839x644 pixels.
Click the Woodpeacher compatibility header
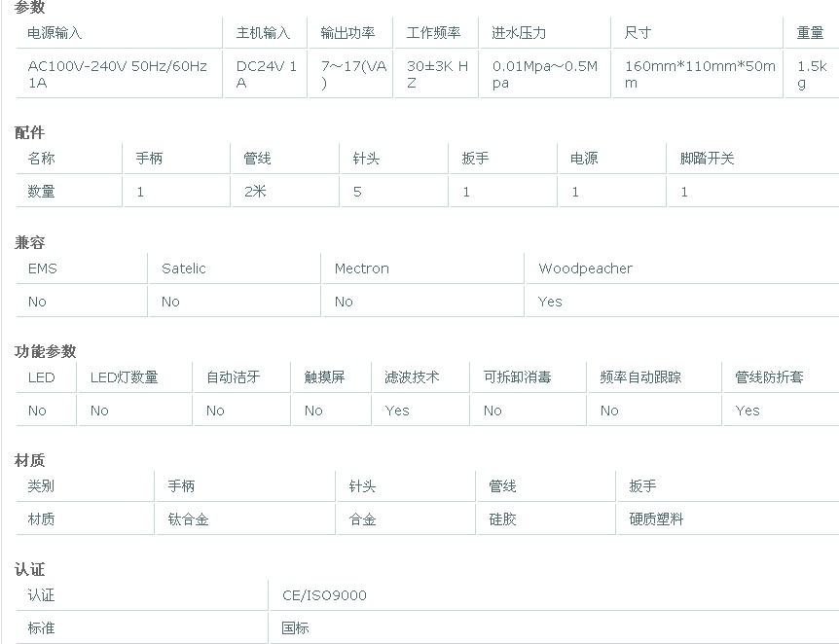(585, 268)
